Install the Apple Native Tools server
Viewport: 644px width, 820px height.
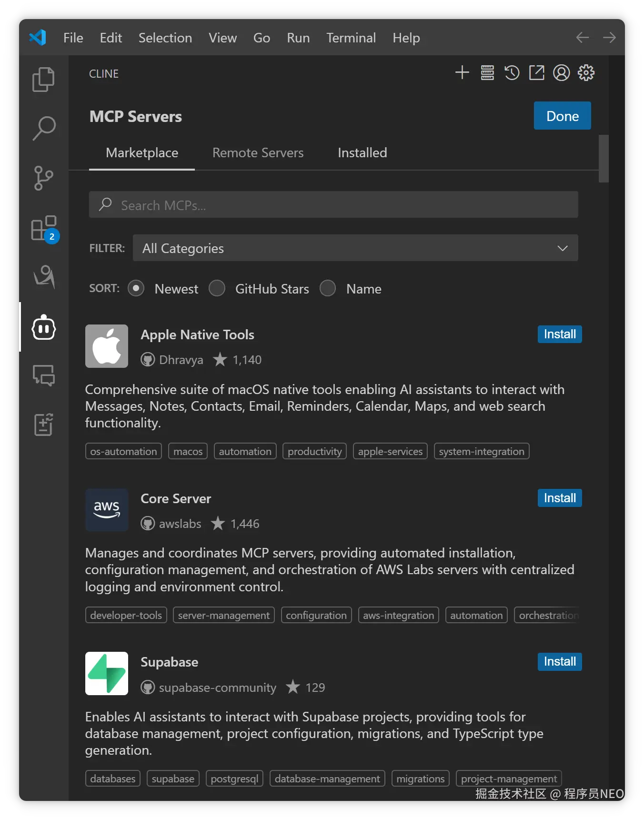560,334
